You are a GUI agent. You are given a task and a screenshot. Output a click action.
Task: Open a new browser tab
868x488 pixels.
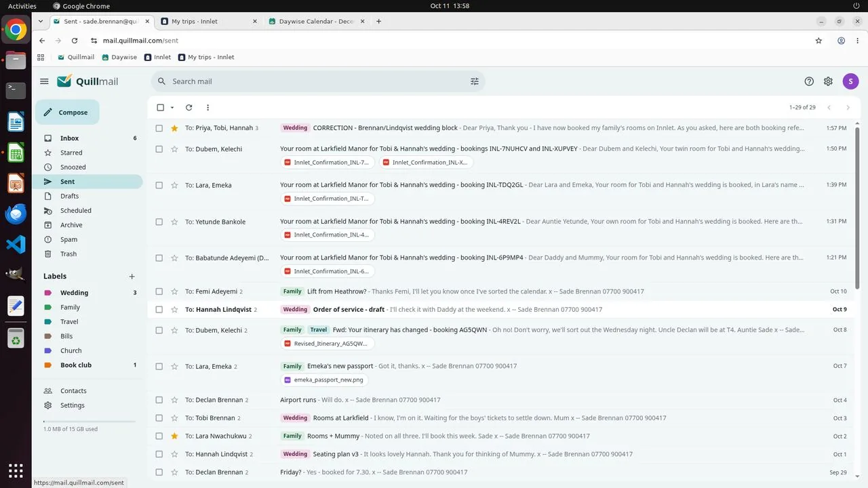pos(378,21)
